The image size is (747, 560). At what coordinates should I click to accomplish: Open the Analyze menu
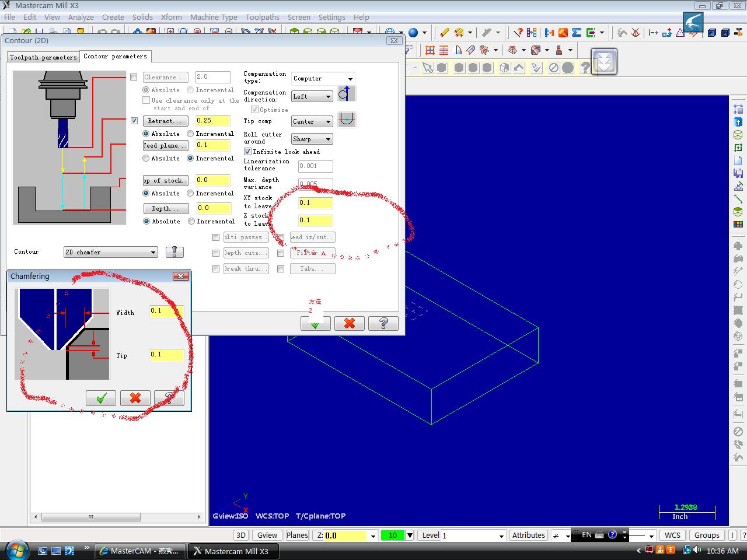click(x=81, y=17)
